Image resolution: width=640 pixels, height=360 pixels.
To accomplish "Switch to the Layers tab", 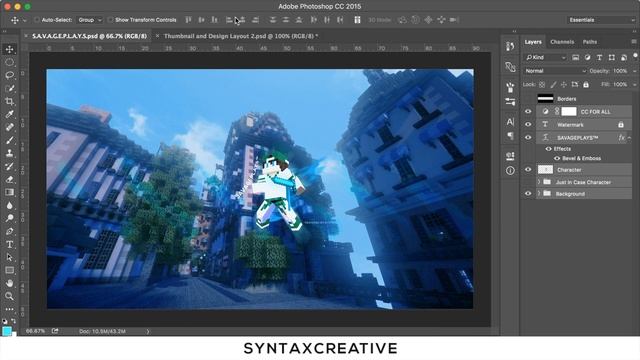I will 533,42.
